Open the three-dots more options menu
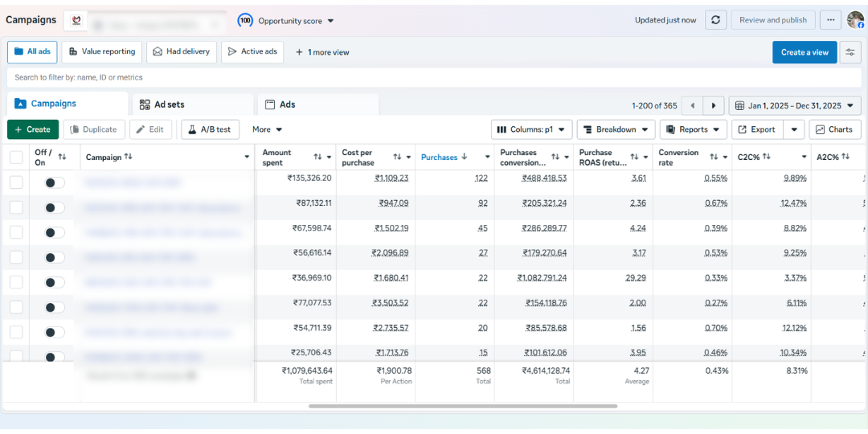Viewport: 868px width, 434px height. click(x=831, y=20)
